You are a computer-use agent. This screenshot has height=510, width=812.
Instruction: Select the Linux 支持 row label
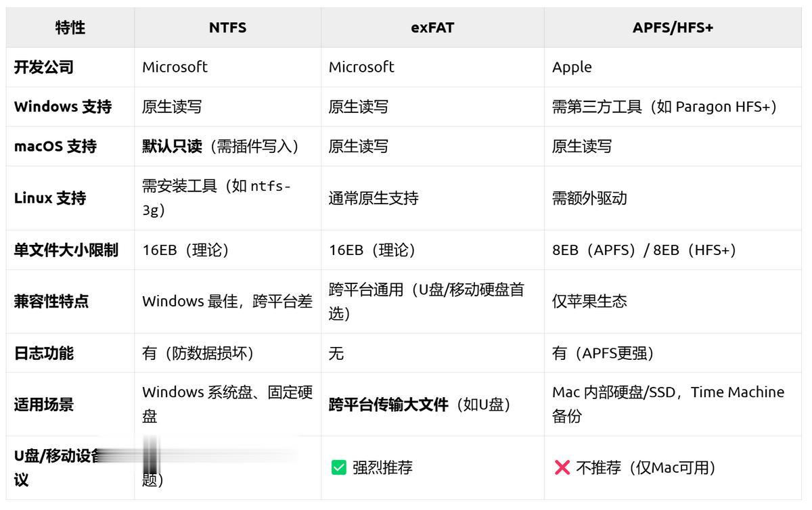point(50,198)
